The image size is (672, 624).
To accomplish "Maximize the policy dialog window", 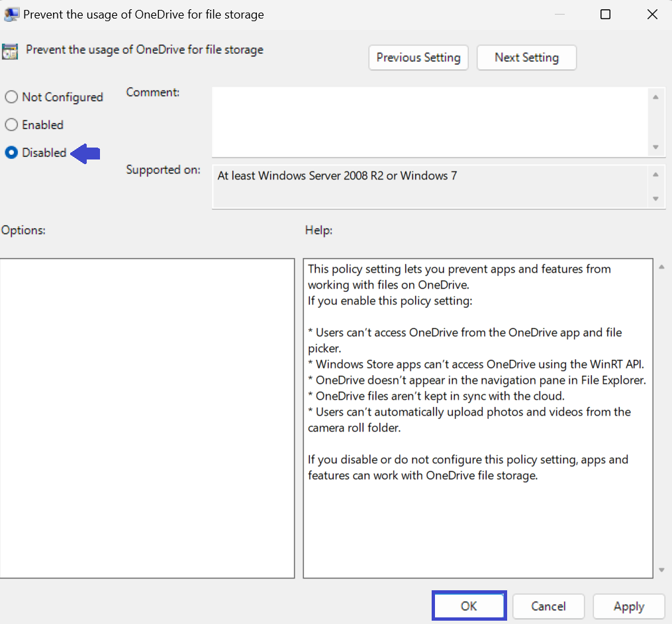I will 605,15.
